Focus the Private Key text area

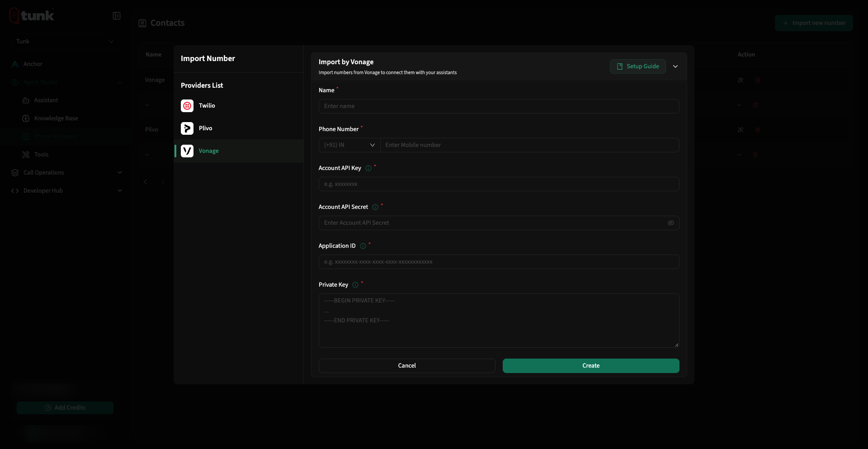point(499,321)
